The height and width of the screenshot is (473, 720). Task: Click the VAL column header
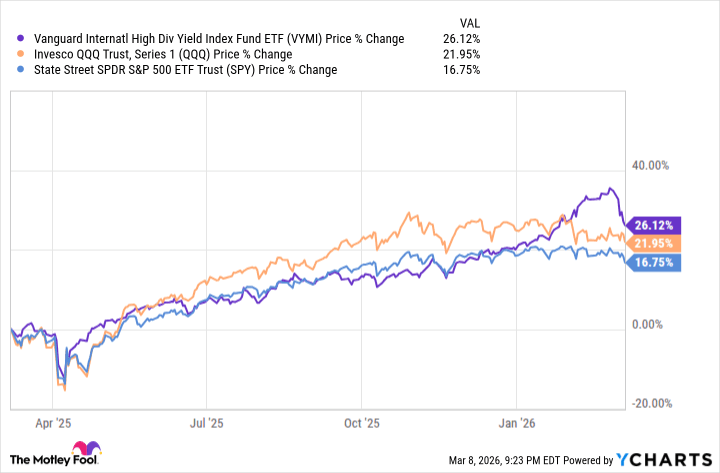pyautogui.click(x=467, y=20)
